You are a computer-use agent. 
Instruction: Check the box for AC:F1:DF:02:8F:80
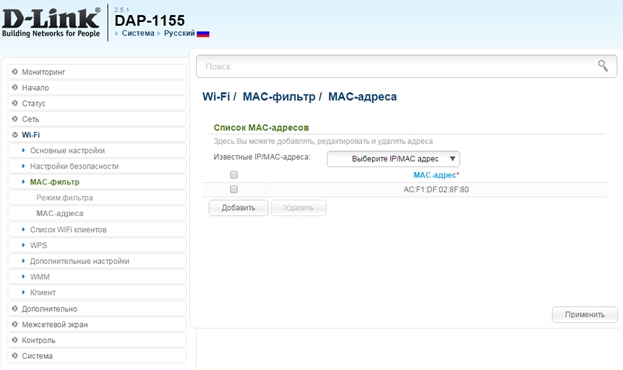point(234,189)
